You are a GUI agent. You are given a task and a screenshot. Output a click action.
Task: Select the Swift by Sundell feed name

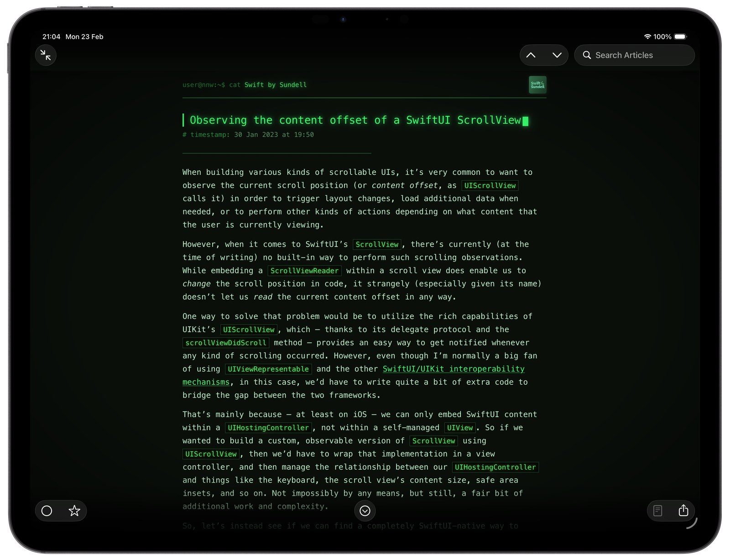tap(275, 85)
